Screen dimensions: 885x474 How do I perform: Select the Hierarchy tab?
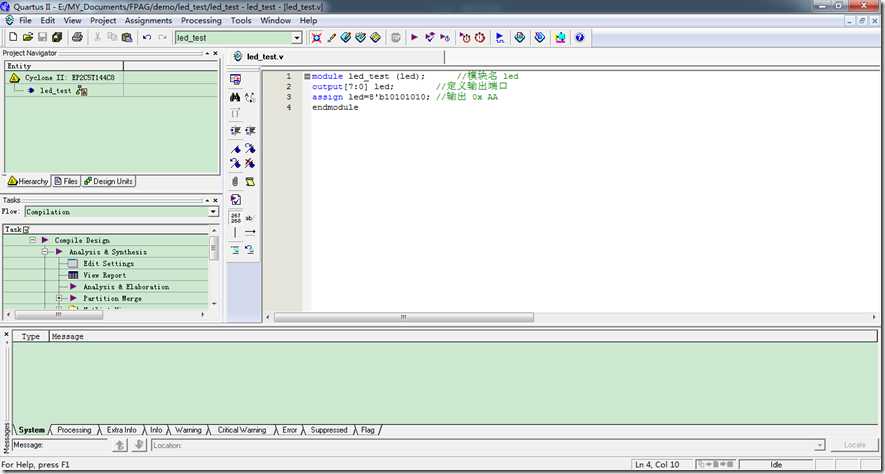coord(28,181)
